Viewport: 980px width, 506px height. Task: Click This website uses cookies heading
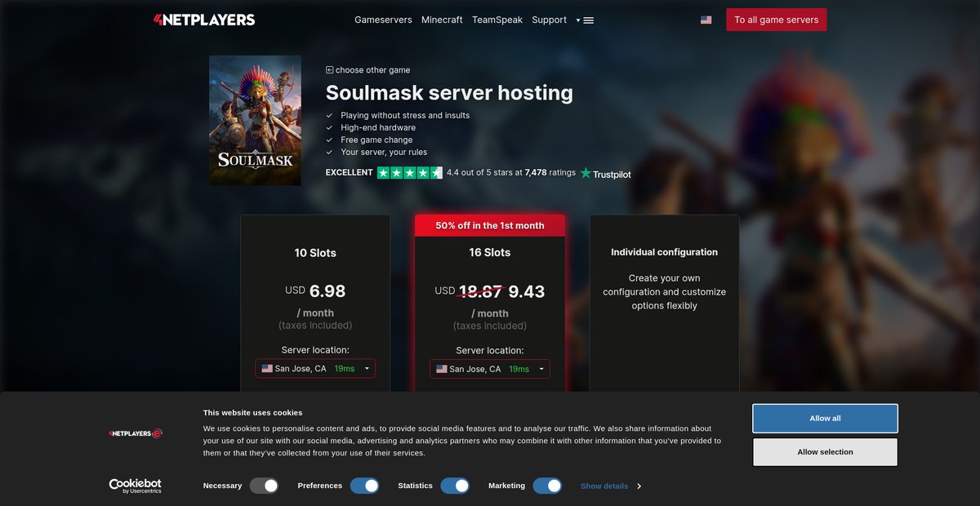[252, 413]
